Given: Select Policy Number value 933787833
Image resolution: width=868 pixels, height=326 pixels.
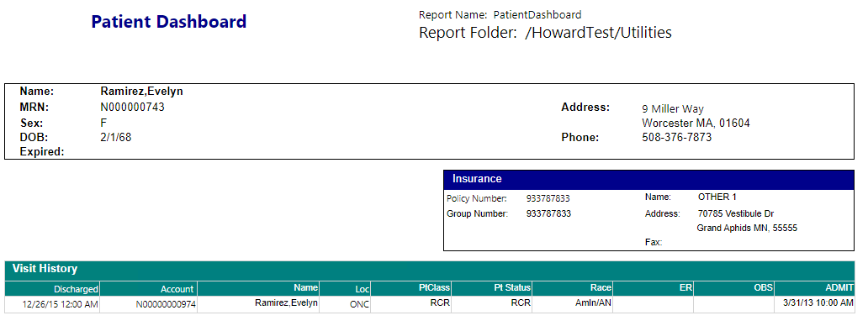Looking at the screenshot, I should 548,198.
